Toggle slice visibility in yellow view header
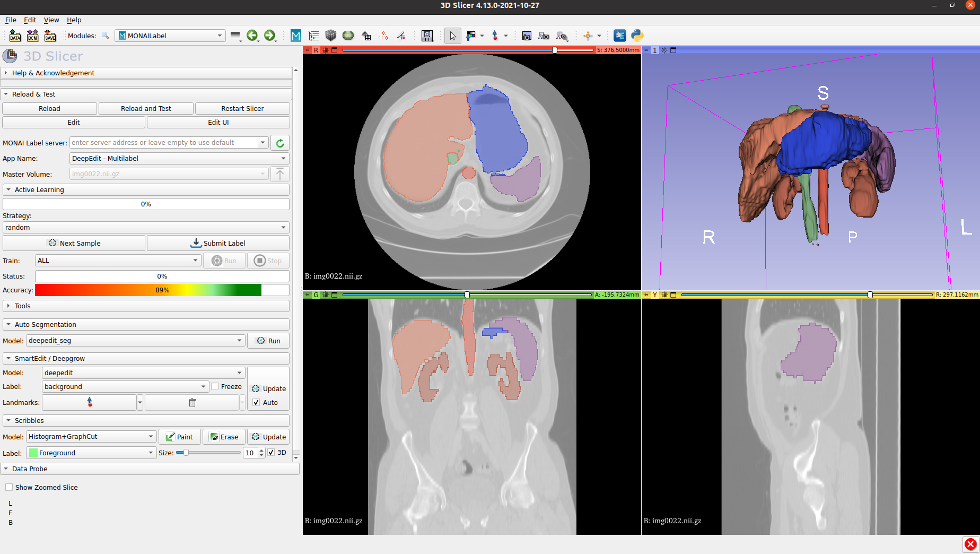 coord(664,295)
